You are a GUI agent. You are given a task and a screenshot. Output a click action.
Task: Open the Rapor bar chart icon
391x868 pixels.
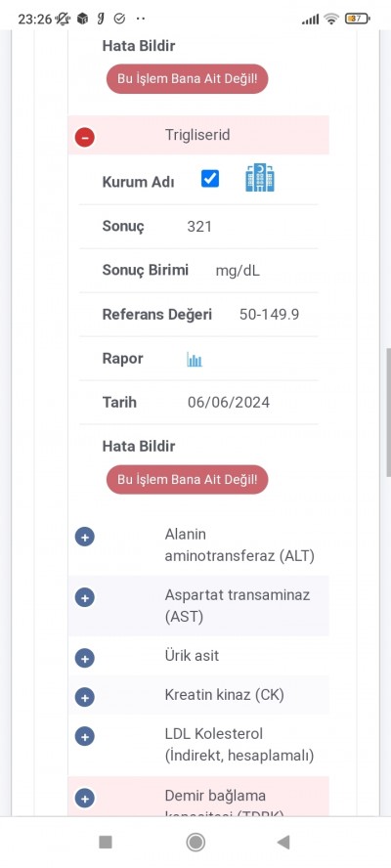point(195,360)
